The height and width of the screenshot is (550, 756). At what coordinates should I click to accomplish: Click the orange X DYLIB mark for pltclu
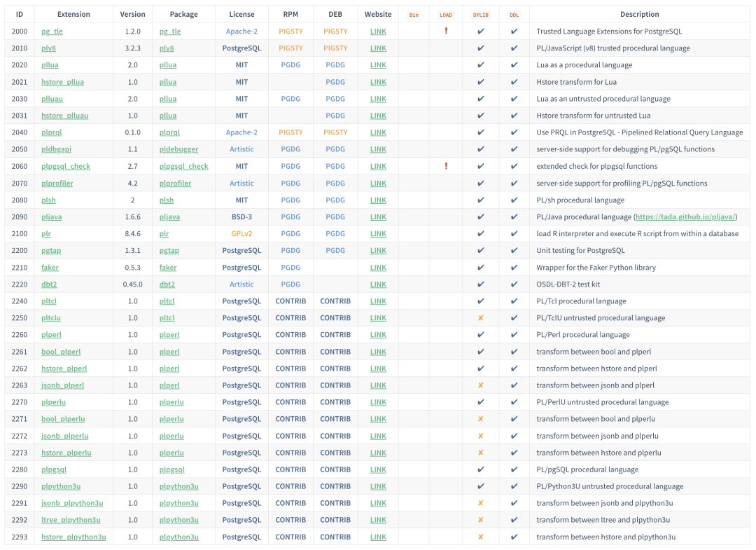point(481,318)
